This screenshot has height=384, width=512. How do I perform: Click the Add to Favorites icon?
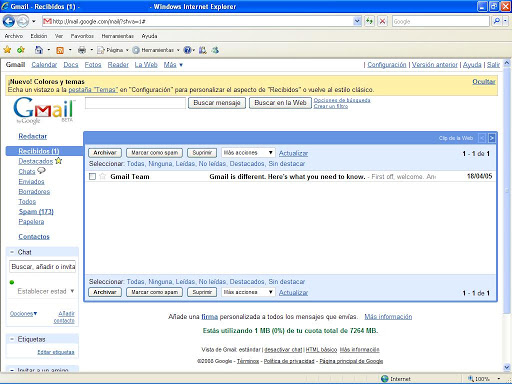pos(21,50)
